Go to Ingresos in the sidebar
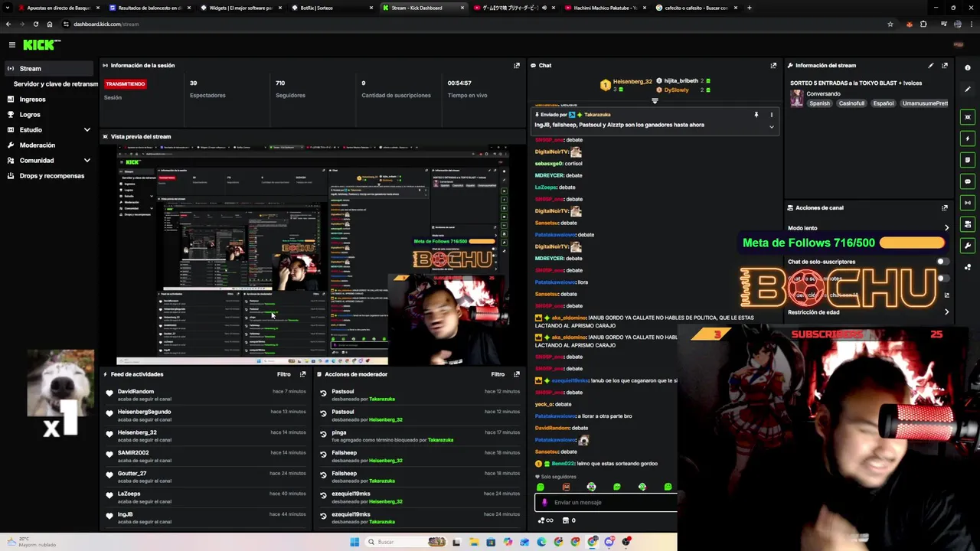The image size is (980, 551). coord(32,99)
